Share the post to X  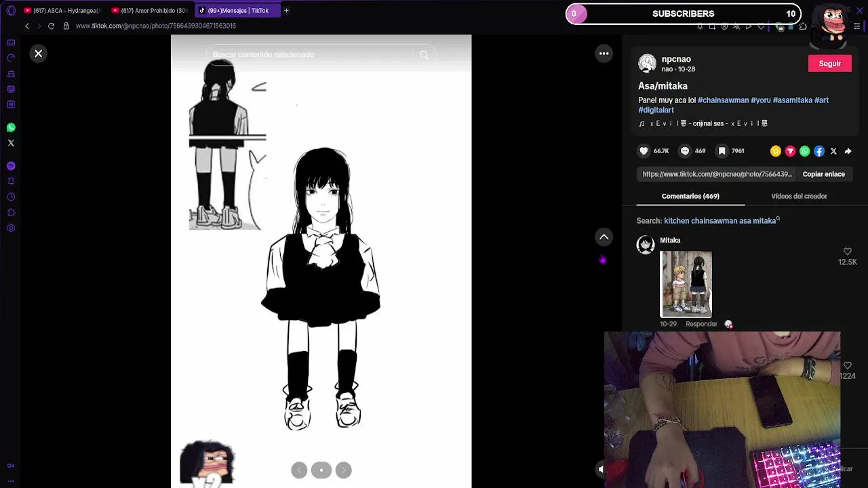pyautogui.click(x=833, y=151)
